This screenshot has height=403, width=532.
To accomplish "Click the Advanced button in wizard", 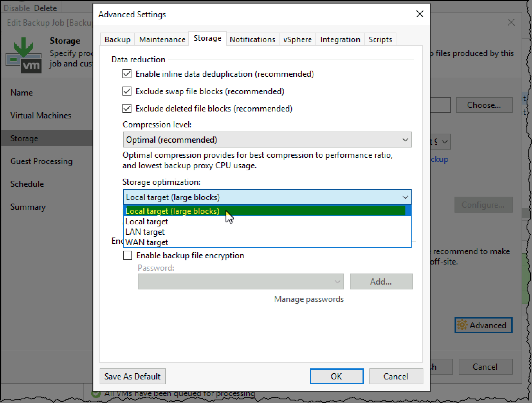I will [x=483, y=325].
